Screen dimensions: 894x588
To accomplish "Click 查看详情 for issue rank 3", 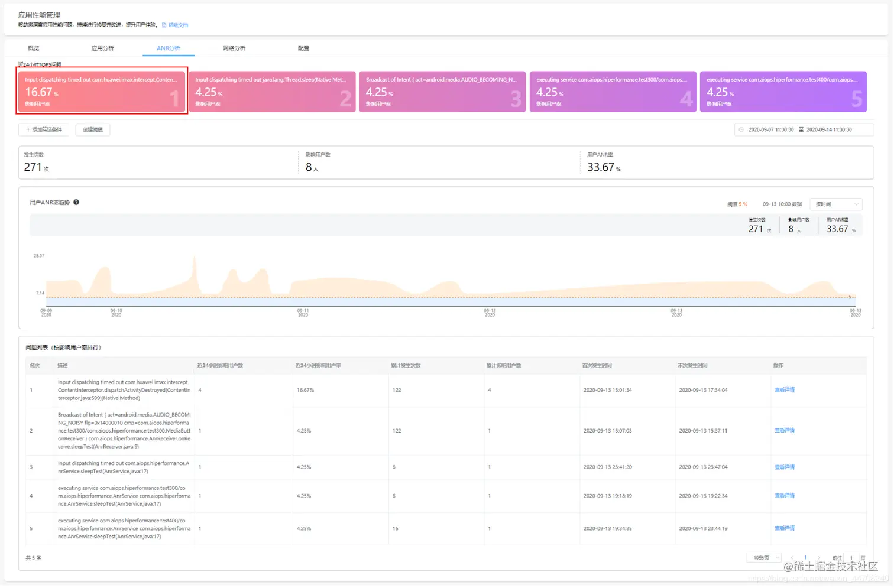I will tap(785, 467).
